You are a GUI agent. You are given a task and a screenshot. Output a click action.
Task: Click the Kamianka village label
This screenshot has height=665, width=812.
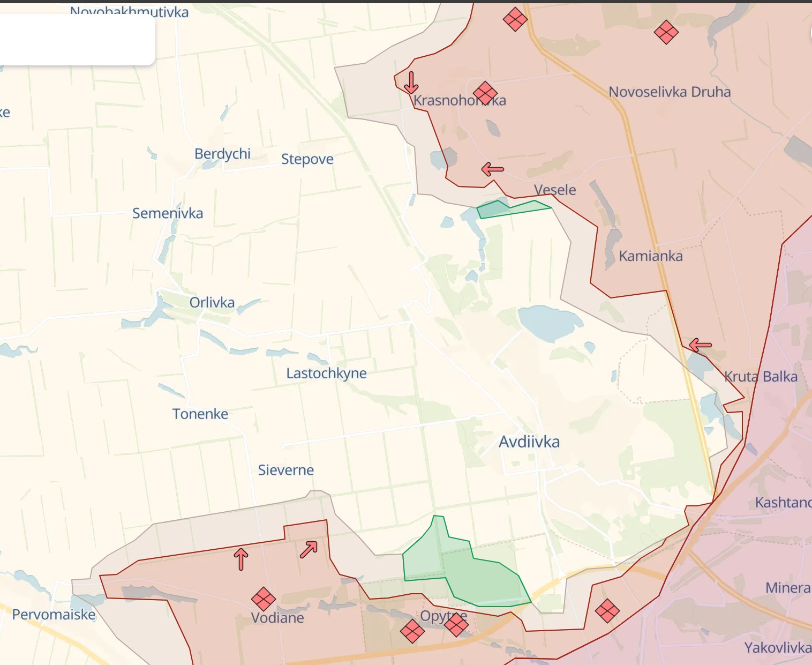651,256
